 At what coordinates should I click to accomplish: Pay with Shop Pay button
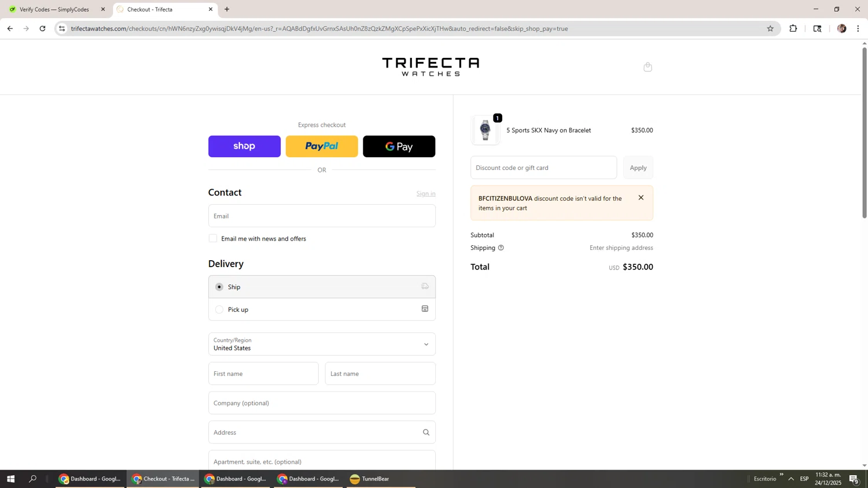click(x=244, y=146)
